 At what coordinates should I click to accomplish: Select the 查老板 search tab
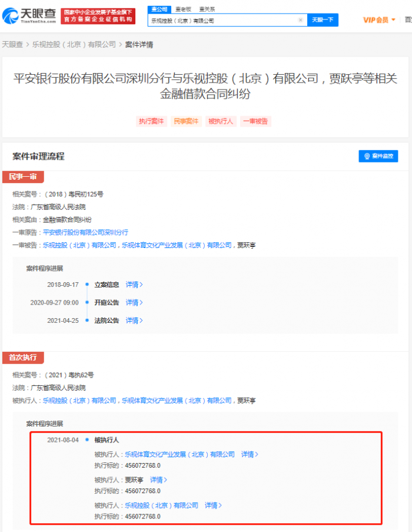click(183, 9)
